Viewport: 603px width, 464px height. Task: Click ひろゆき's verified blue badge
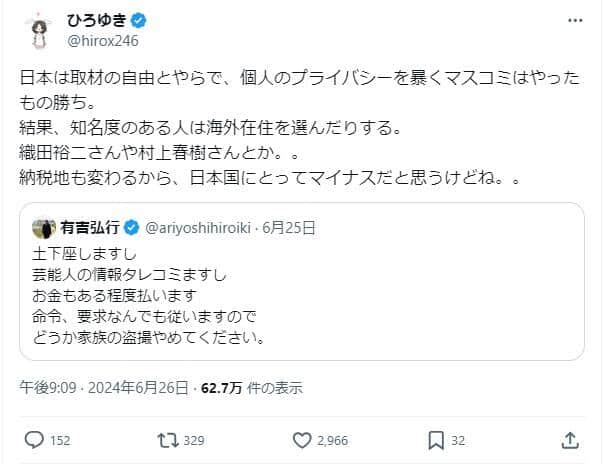(141, 19)
